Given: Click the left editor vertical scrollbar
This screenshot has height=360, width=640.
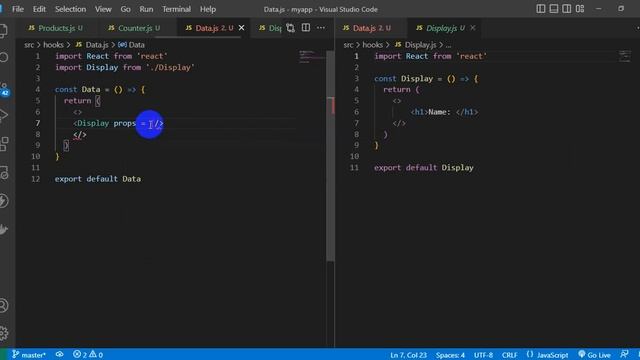Looking at the screenshot, I should coord(330,155).
